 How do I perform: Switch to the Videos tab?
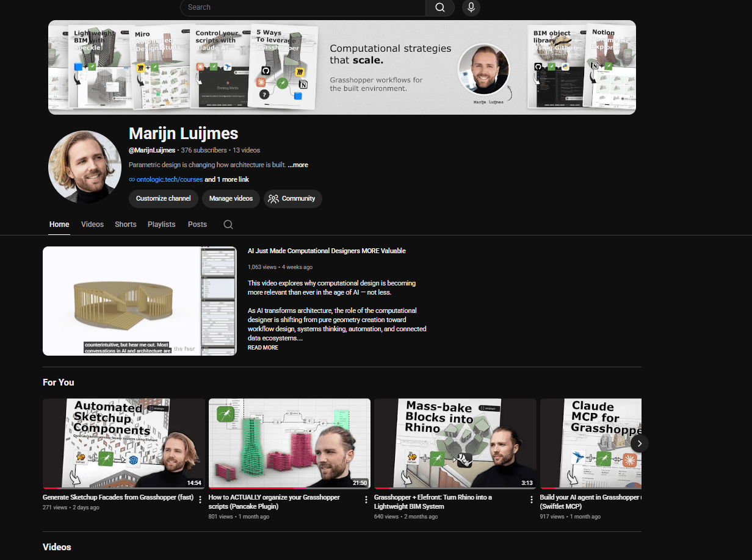92,224
